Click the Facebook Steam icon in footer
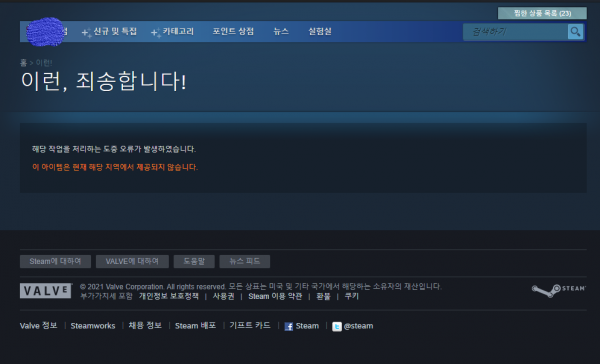The height and width of the screenshot is (364, 600). [x=289, y=326]
